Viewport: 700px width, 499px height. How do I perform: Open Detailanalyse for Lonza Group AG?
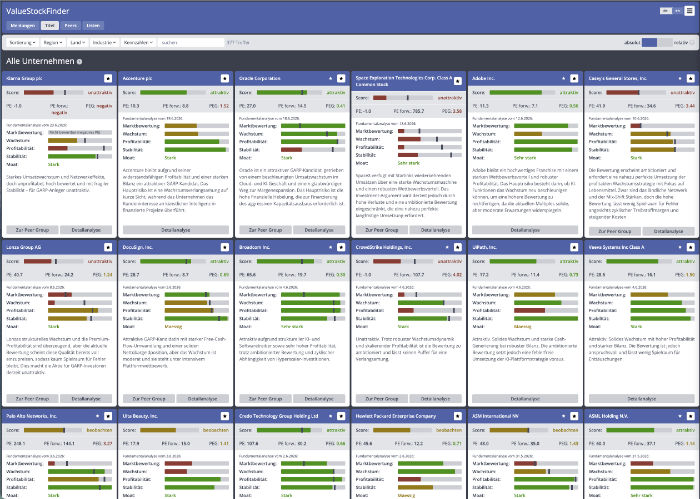86,399
